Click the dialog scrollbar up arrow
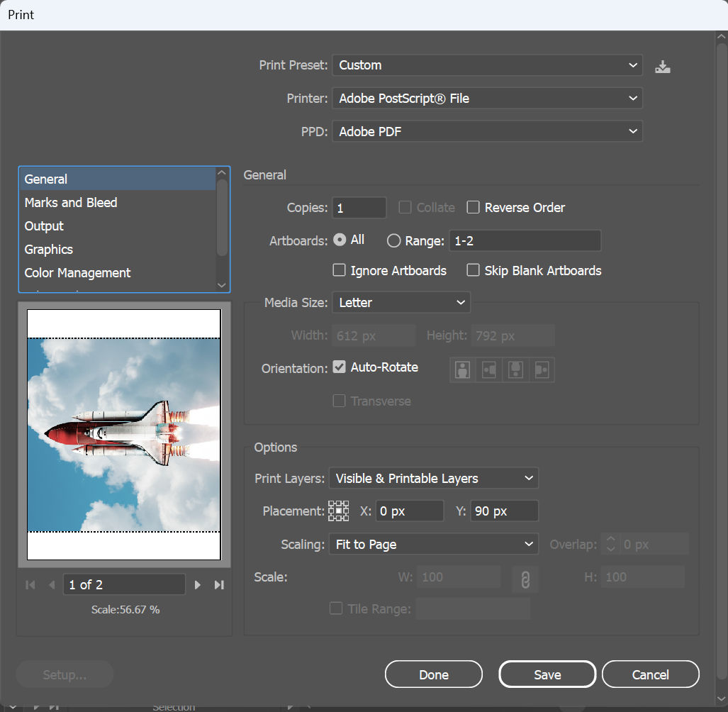Viewport: 728px width, 712px height. [722, 36]
